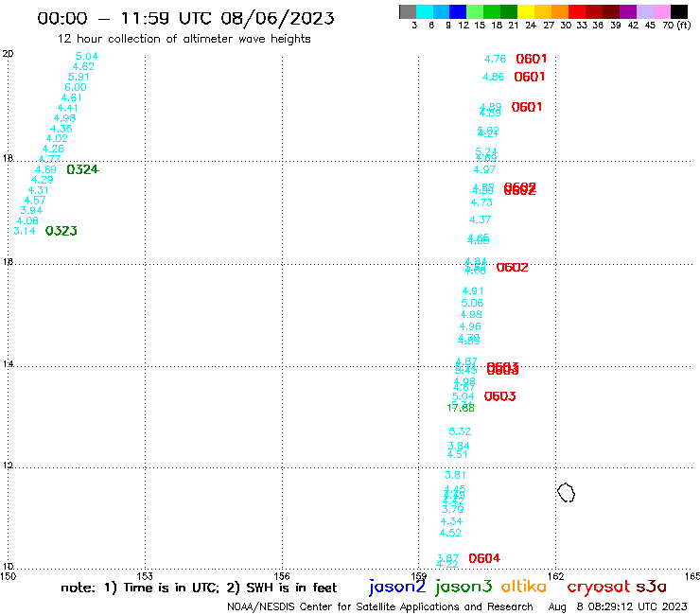
Task: Click the '4.34' wave height reading
Action: [x=452, y=521]
